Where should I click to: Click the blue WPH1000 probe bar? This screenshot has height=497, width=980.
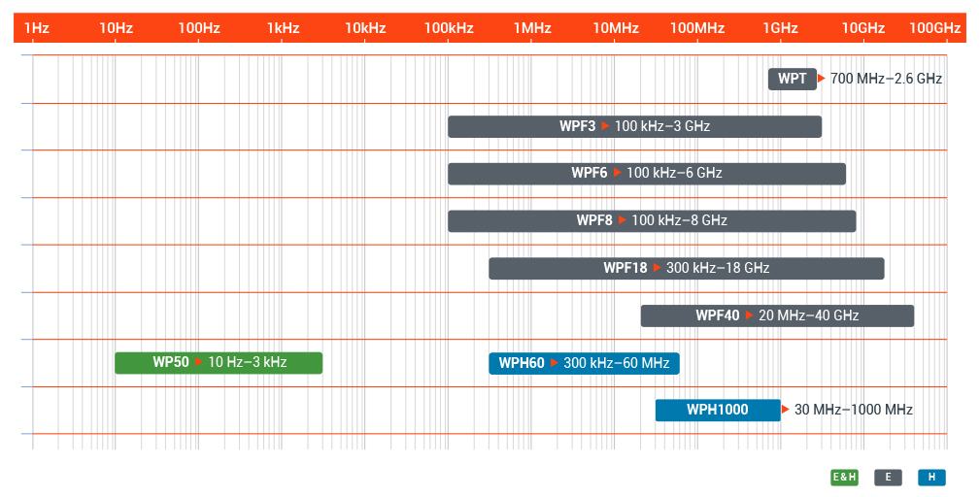[718, 411]
